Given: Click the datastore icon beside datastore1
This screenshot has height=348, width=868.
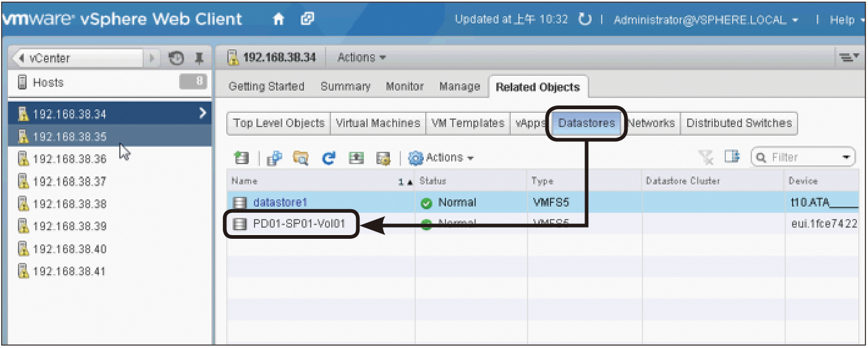Looking at the screenshot, I should 240,202.
